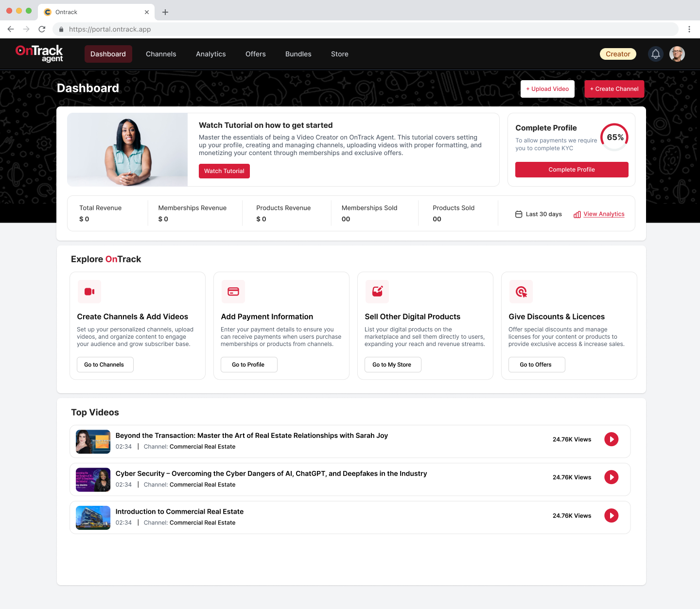Image resolution: width=700 pixels, height=609 pixels.
Task: Click the lock icon in the address bar
Action: point(61,29)
